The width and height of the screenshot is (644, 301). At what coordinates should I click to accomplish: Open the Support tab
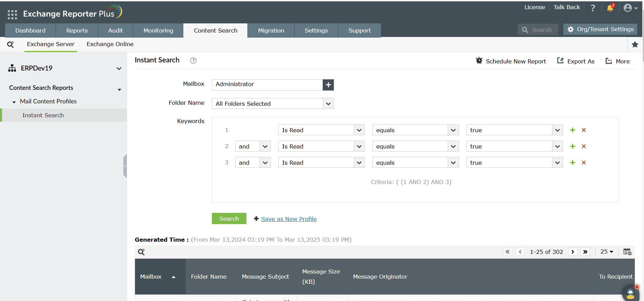(x=360, y=31)
